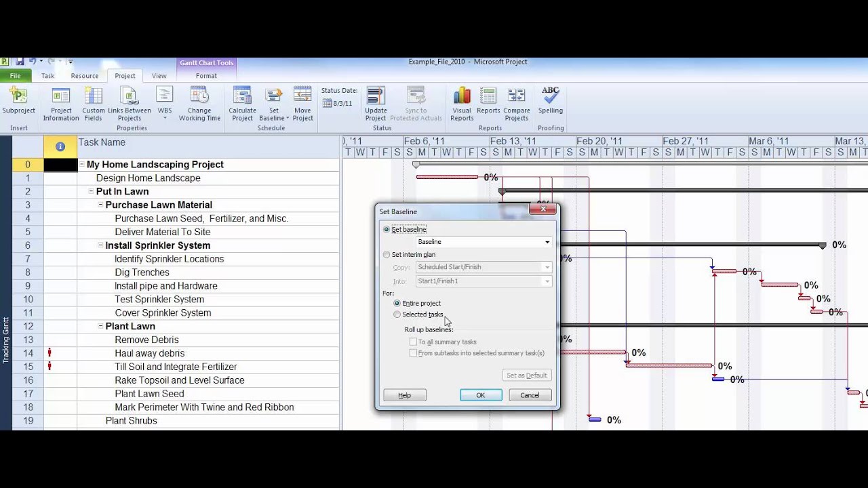Click the status date calendar icon
This screenshot has height=488, width=868.
(328, 103)
